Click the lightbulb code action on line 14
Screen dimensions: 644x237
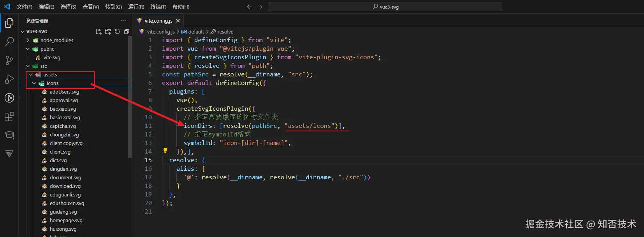click(165, 150)
